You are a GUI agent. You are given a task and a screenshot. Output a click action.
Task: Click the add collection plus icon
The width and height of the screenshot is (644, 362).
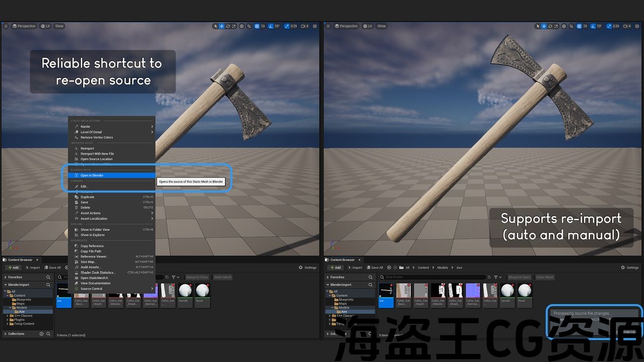41,334
